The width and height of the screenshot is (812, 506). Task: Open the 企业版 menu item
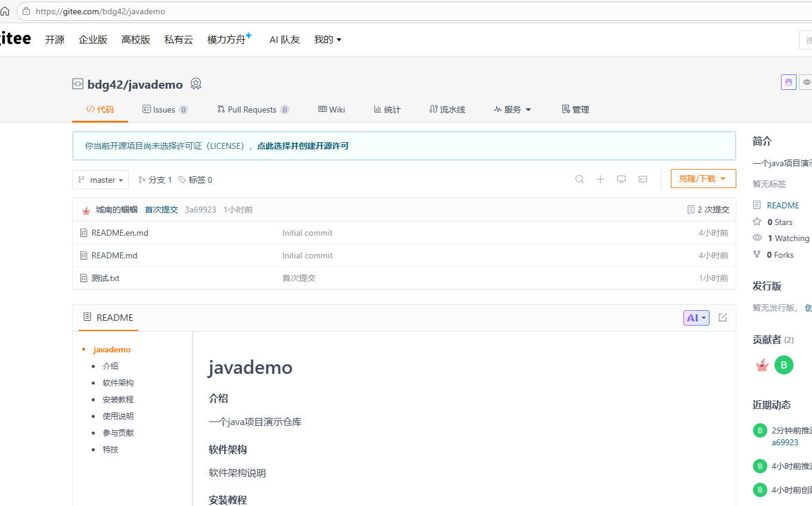point(93,40)
